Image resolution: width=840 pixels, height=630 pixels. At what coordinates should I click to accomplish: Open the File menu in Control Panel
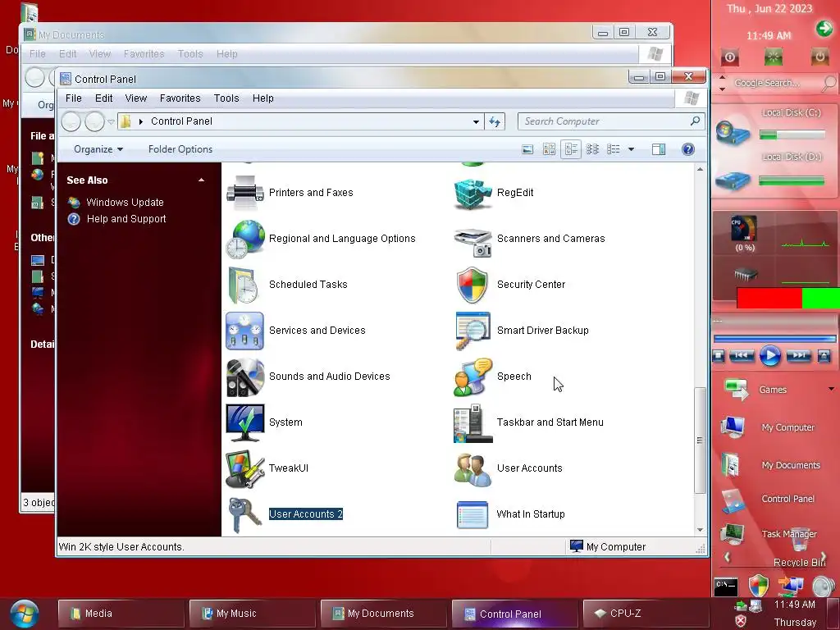(73, 98)
